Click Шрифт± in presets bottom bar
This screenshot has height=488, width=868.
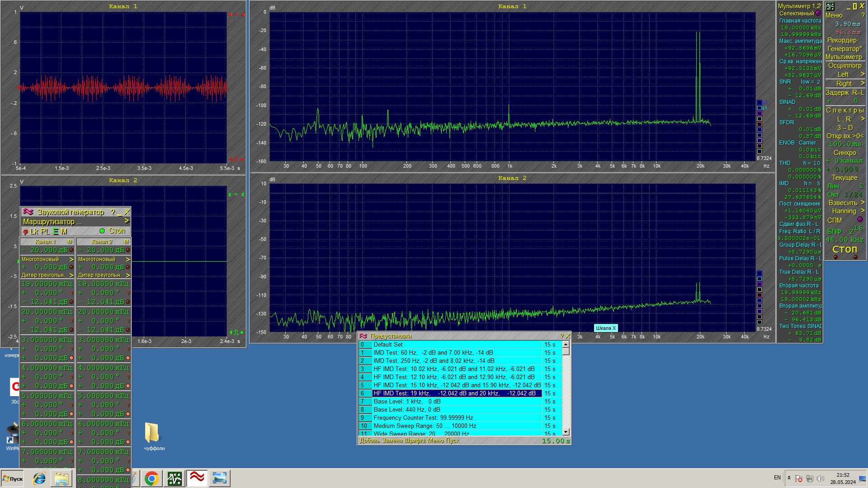click(415, 441)
